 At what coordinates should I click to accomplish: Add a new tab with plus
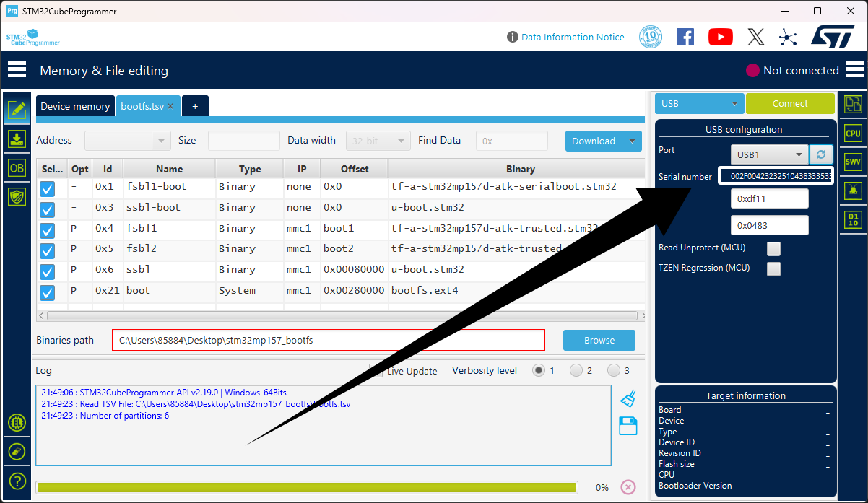[195, 106]
